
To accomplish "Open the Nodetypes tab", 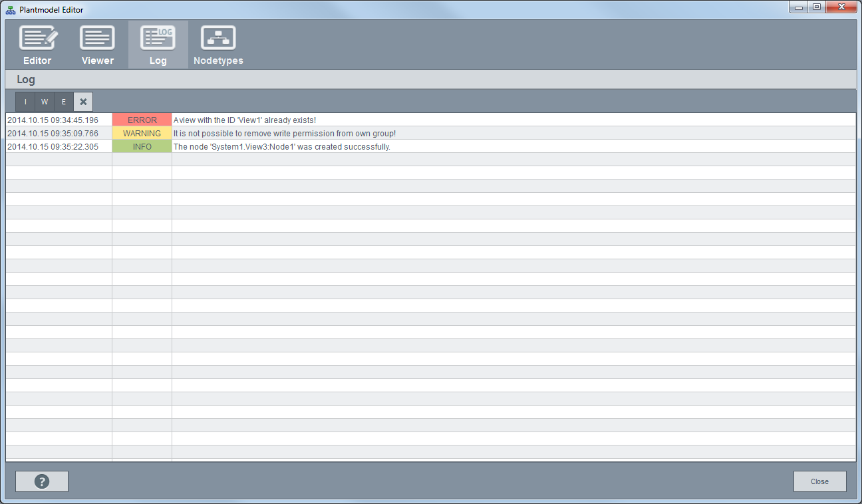I will [x=218, y=45].
